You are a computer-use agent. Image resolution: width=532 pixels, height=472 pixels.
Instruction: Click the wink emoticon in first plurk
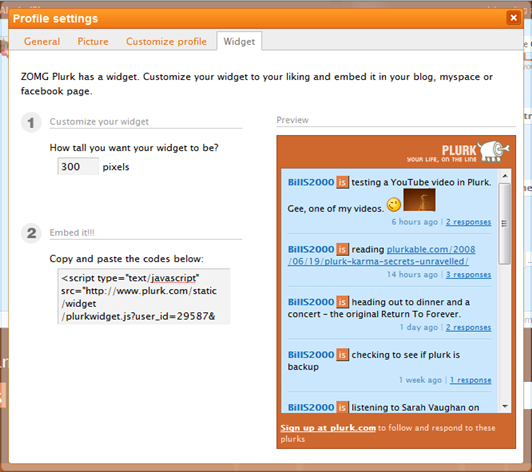coord(394,204)
